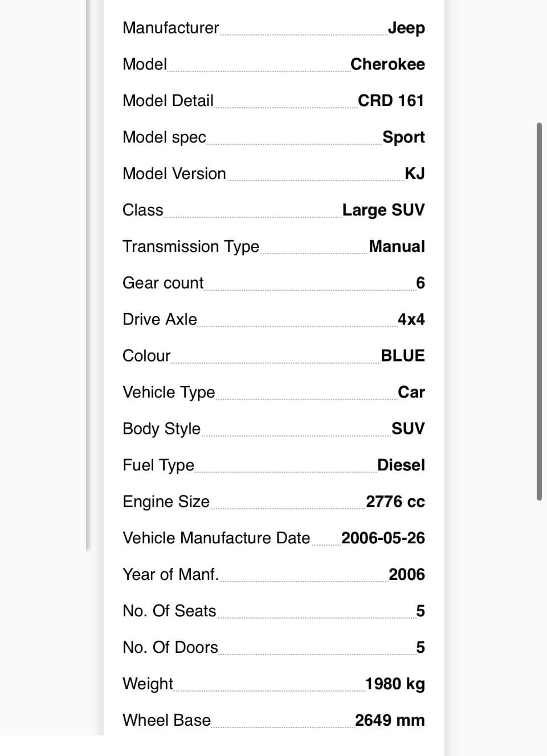Image resolution: width=547 pixels, height=756 pixels.
Task: Click the Transmission Type label
Action: (191, 247)
